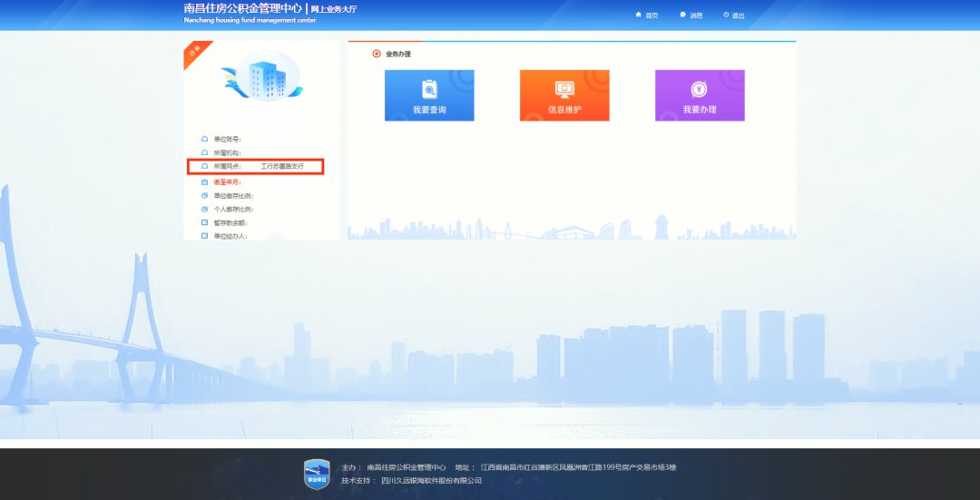
Task: Open the orange 信息维护 tile
Action: coord(564,95)
